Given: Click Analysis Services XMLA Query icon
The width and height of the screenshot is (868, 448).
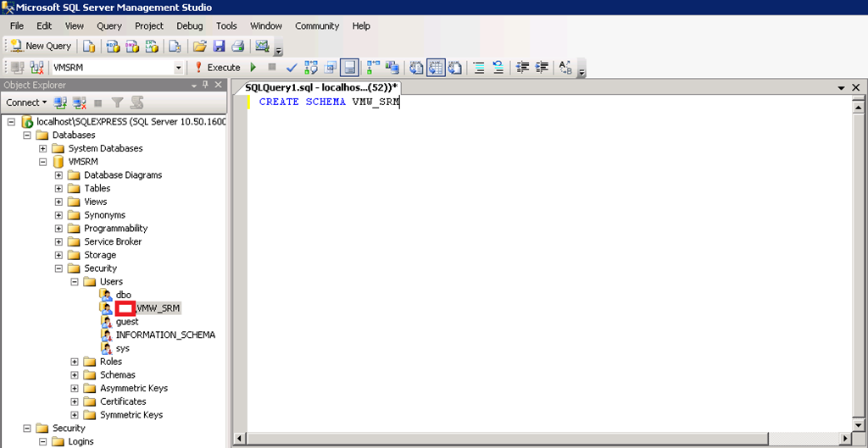Looking at the screenshot, I should tap(152, 46).
